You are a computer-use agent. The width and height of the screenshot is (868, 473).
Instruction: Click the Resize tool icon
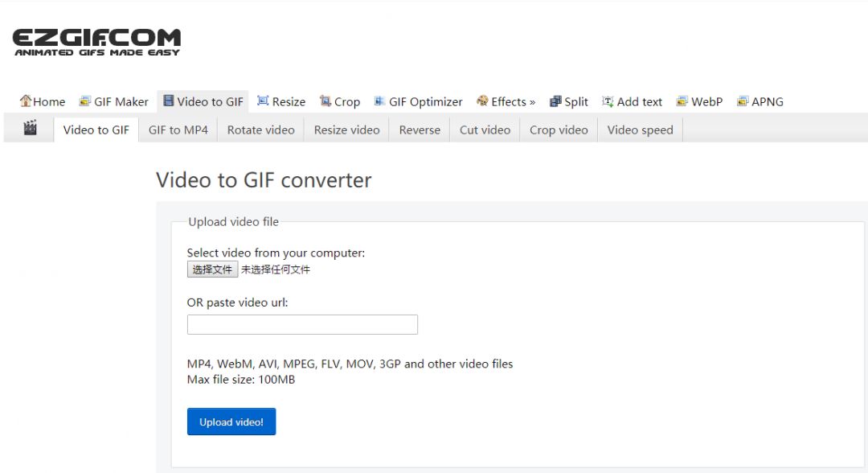263,101
